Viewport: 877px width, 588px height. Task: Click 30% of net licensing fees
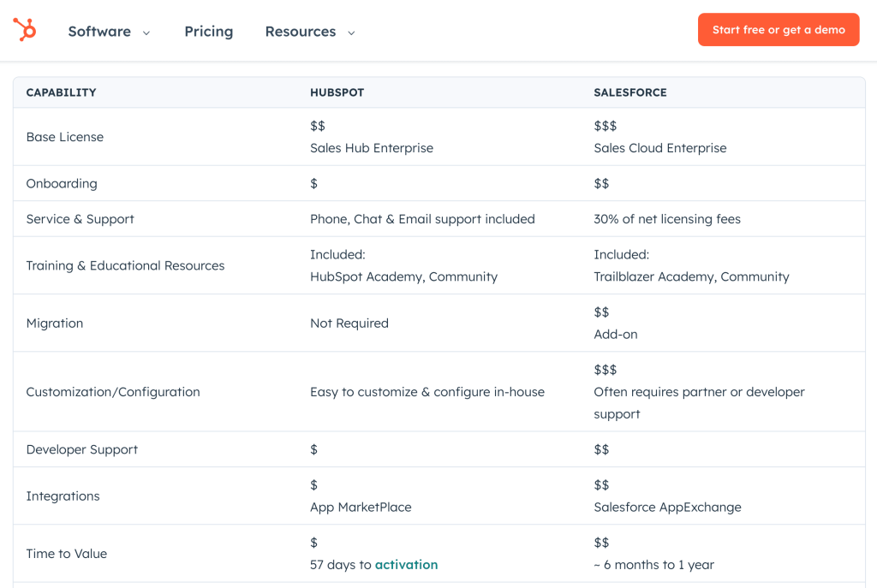click(667, 219)
